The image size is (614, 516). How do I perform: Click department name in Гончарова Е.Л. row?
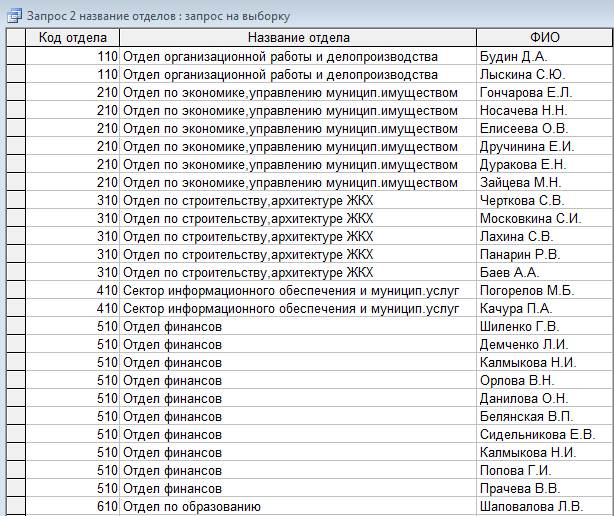tap(298, 92)
